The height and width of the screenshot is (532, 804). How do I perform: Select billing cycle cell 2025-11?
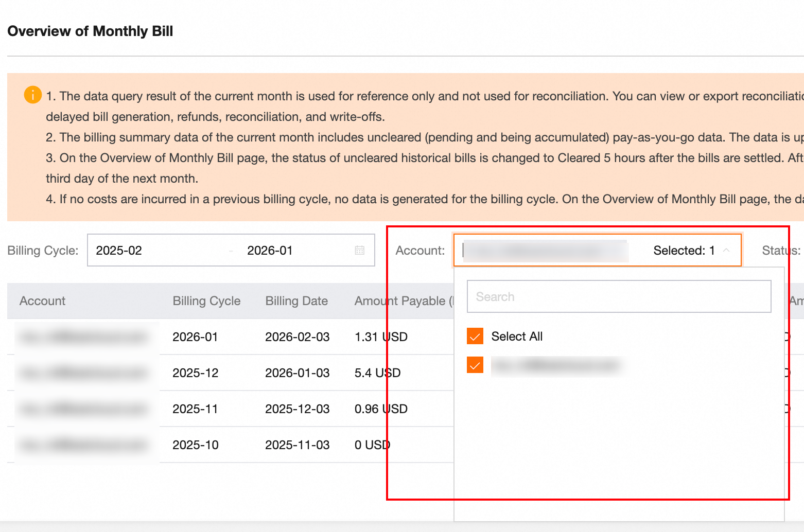pos(195,409)
